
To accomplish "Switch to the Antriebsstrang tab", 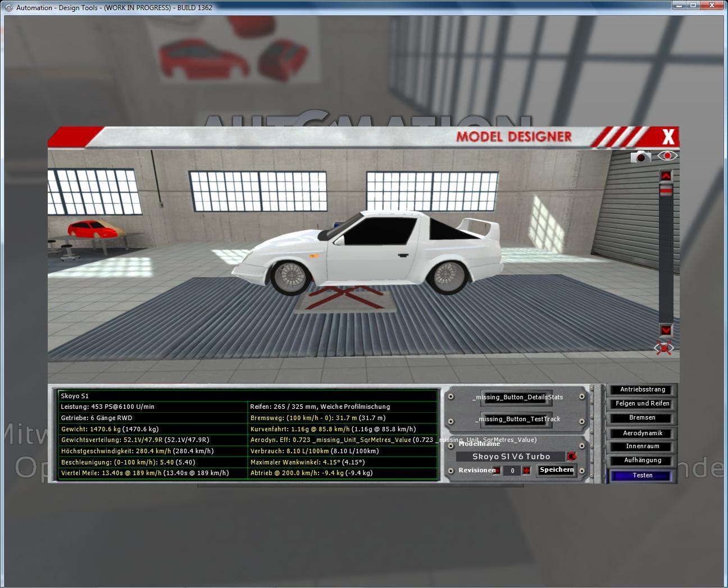I will (x=642, y=389).
